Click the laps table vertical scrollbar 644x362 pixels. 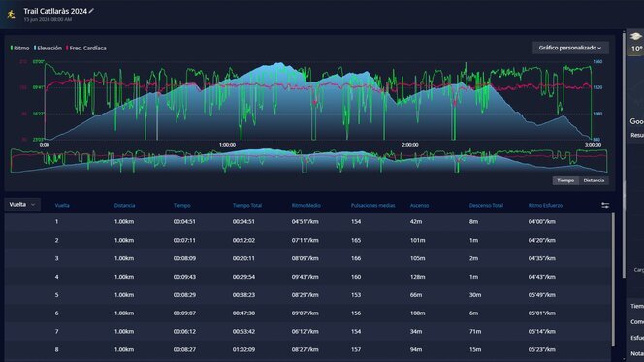tap(613, 280)
